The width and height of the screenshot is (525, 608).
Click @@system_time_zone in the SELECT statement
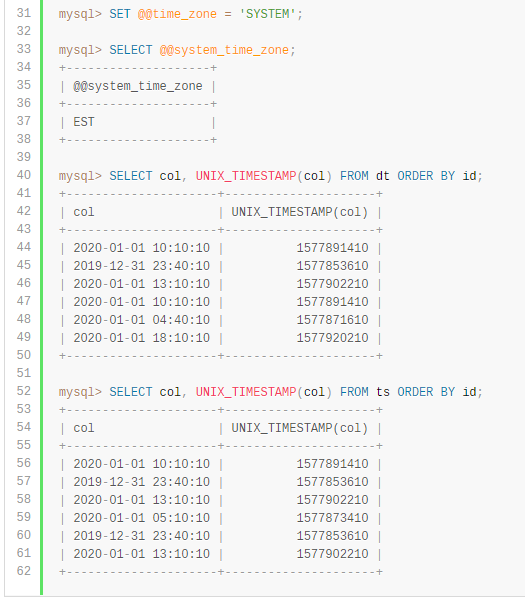(x=225, y=50)
